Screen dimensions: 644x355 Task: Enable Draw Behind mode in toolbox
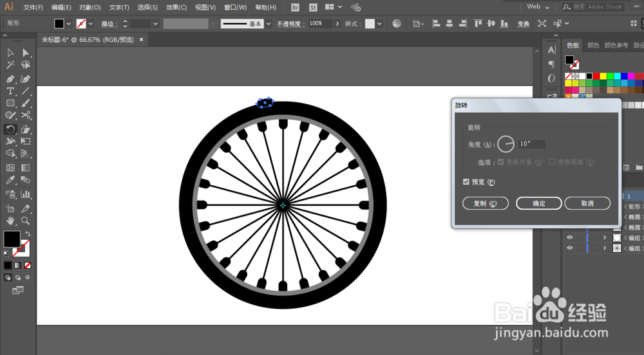click(17, 278)
